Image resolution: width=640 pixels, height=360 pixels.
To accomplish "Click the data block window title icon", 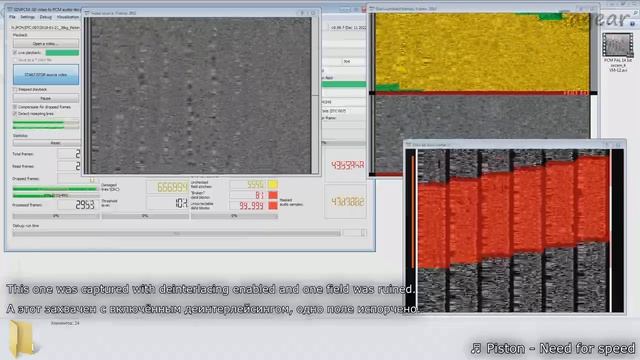I will coord(408,144).
